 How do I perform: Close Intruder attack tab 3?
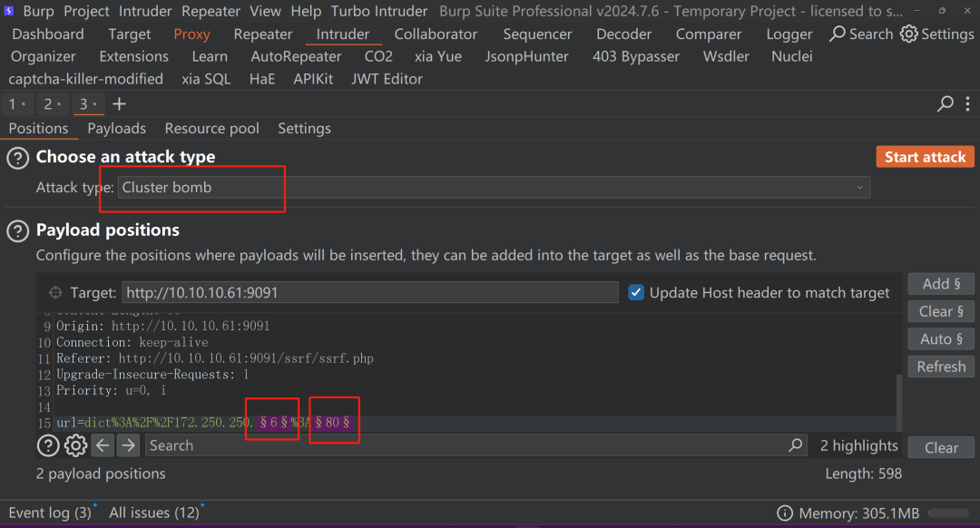(x=95, y=104)
